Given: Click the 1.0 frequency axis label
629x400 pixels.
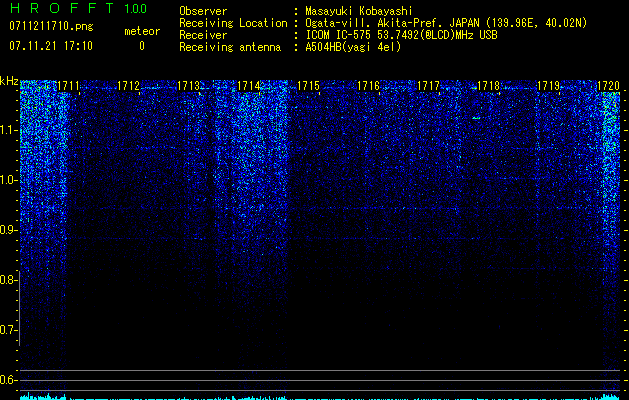Looking at the screenshot, I should [x=9, y=180].
